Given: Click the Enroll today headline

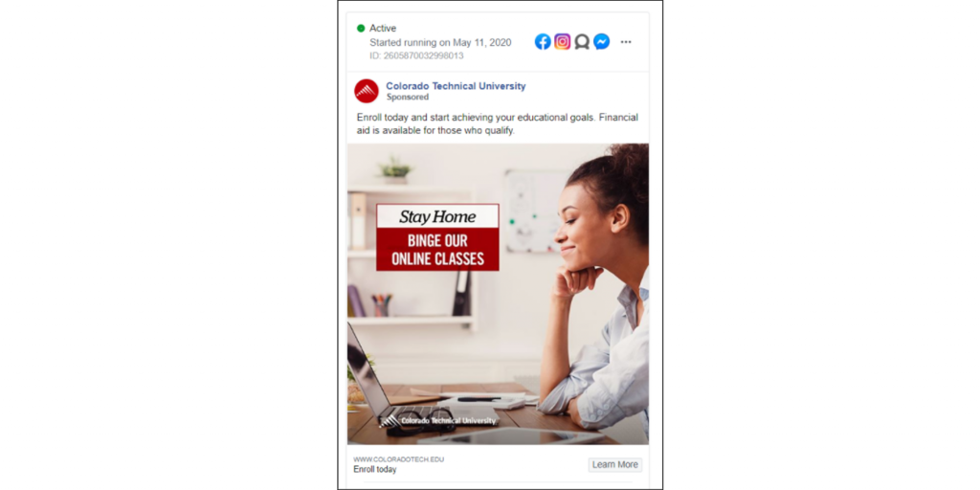Looking at the screenshot, I should point(375,469).
